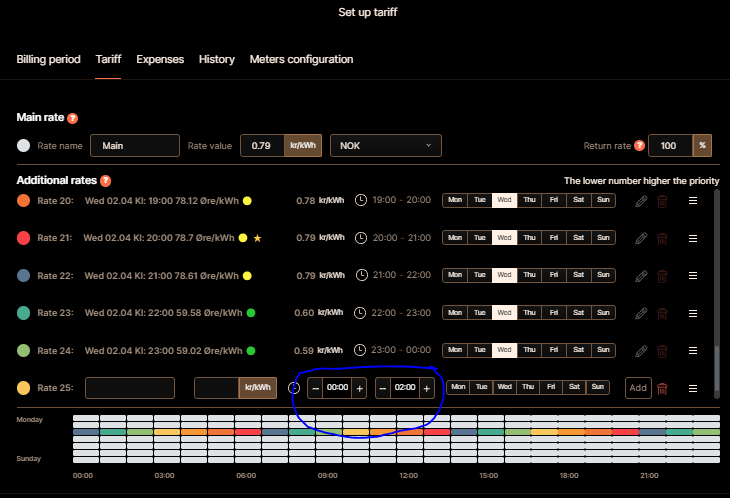Image resolution: width=730 pixels, height=498 pixels.
Task: Edit Rate 24 with the pencil icon
Action: pyautogui.click(x=641, y=351)
